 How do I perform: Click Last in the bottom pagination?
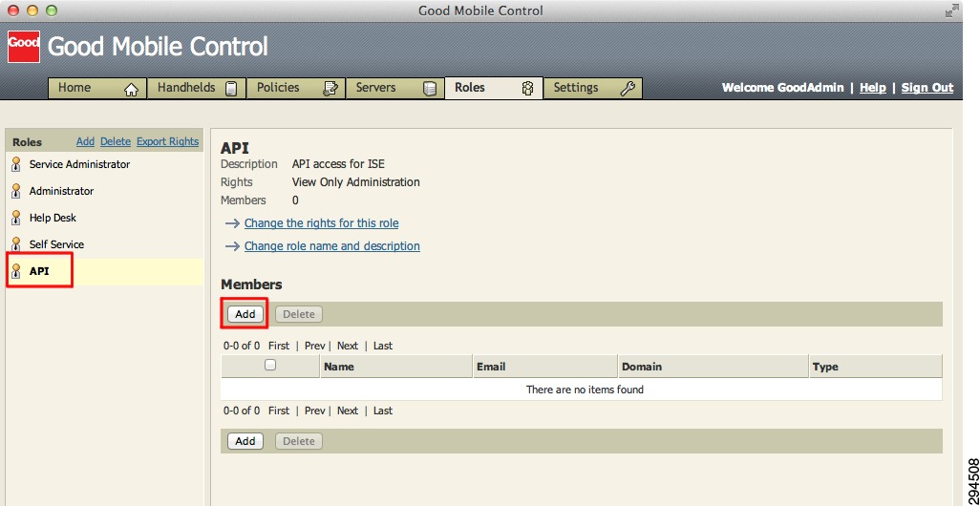pyautogui.click(x=383, y=411)
